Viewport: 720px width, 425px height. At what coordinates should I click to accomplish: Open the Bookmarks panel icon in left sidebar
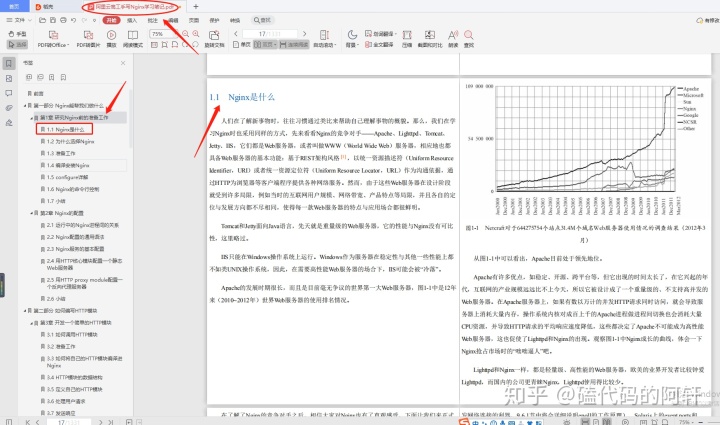tap(9, 63)
